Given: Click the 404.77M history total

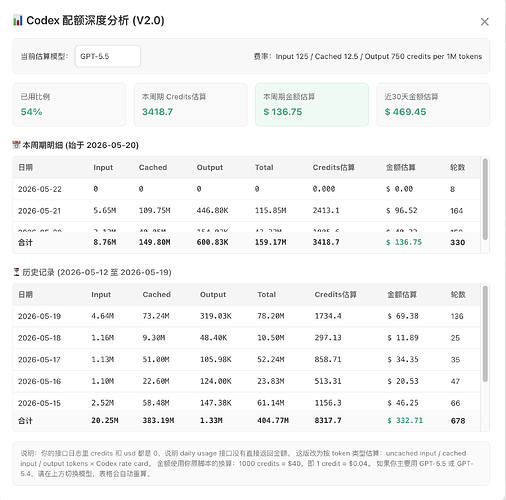Looking at the screenshot, I should (x=273, y=421).
